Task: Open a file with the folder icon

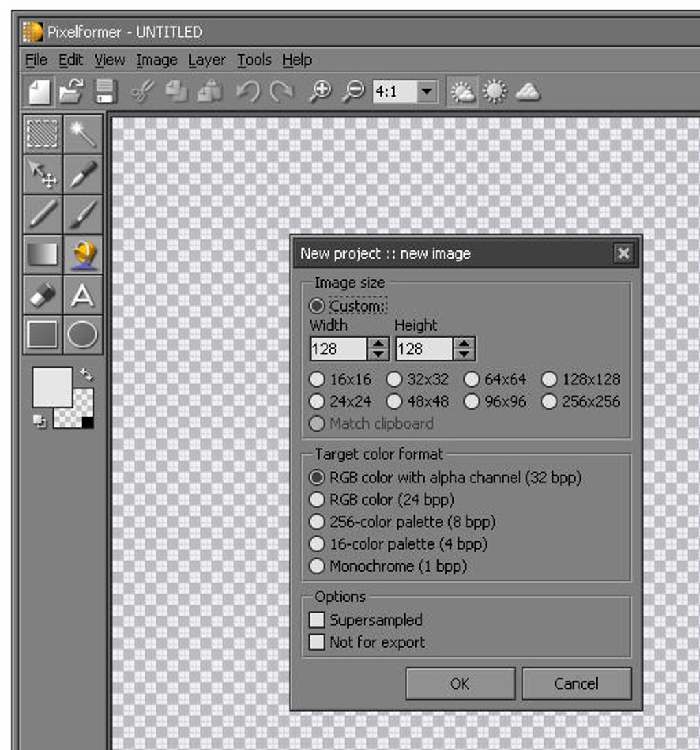Action: pyautogui.click(x=72, y=91)
